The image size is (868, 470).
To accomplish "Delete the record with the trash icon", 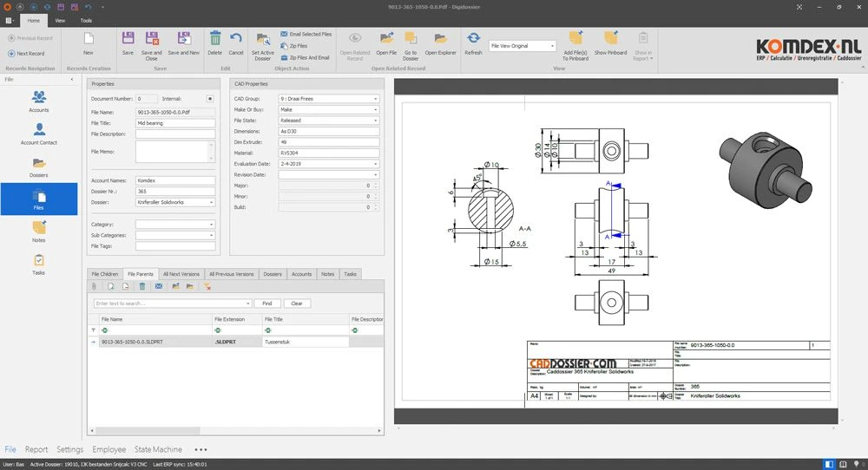I will tap(214, 40).
